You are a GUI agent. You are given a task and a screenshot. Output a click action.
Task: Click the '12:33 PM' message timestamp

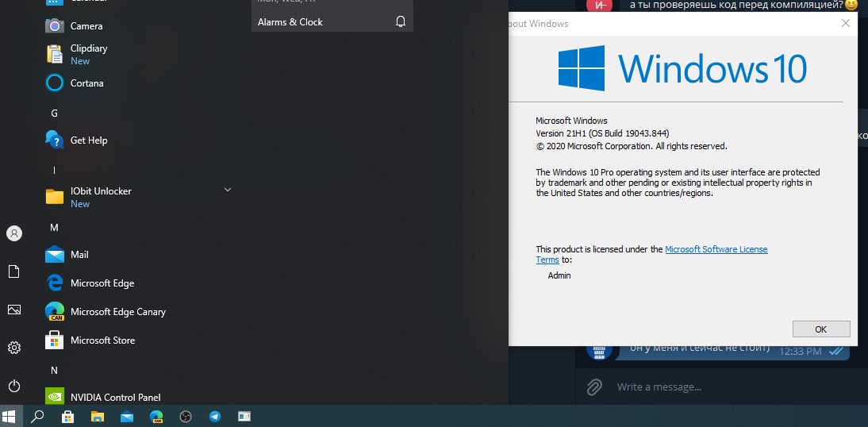(800, 351)
